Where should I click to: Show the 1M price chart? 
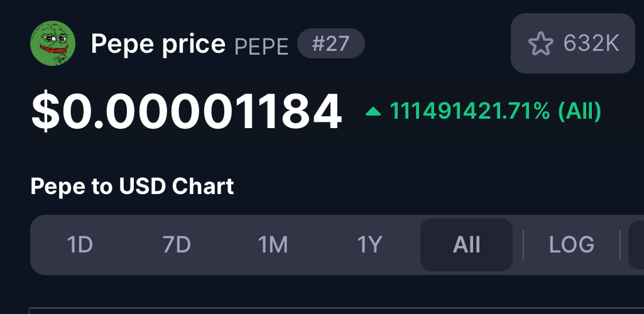(273, 245)
